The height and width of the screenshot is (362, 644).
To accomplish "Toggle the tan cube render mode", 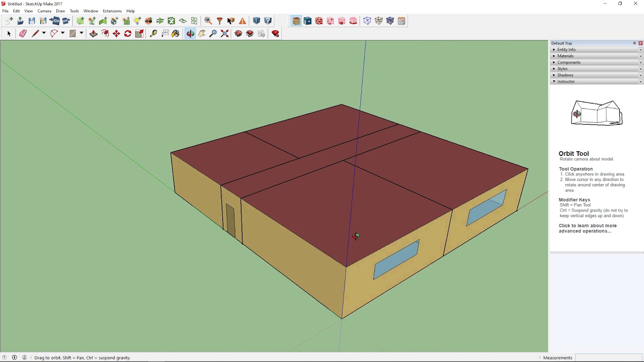I will [x=296, y=21].
